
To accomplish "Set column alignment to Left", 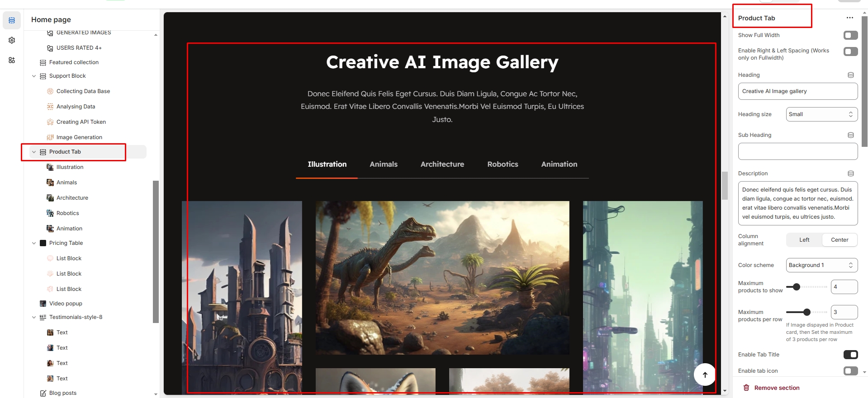I will (804, 240).
